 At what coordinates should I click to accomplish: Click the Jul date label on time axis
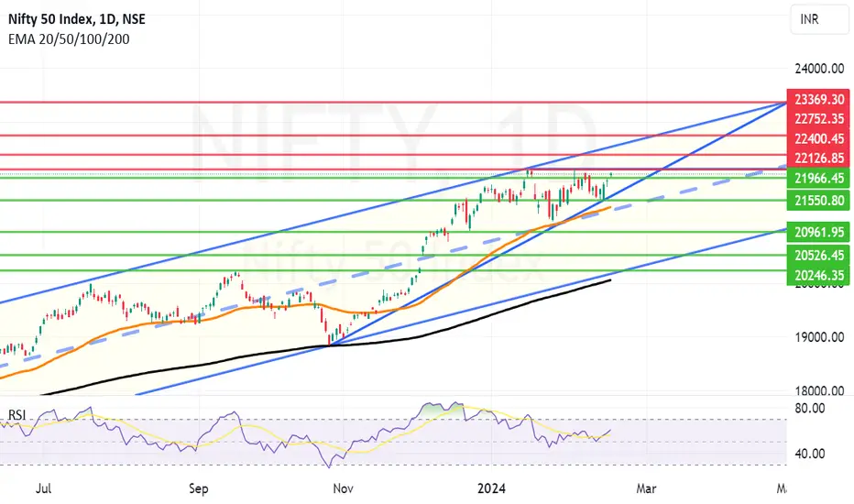(44, 488)
